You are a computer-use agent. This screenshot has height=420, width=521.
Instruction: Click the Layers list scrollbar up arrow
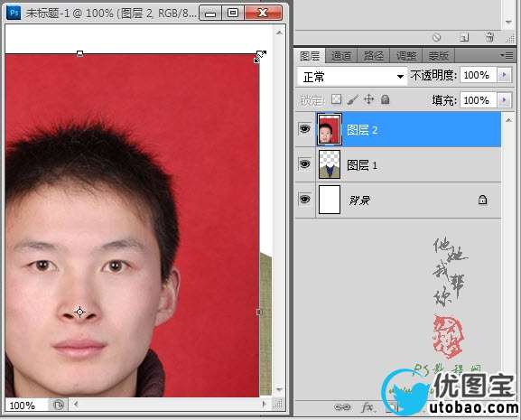click(x=508, y=120)
